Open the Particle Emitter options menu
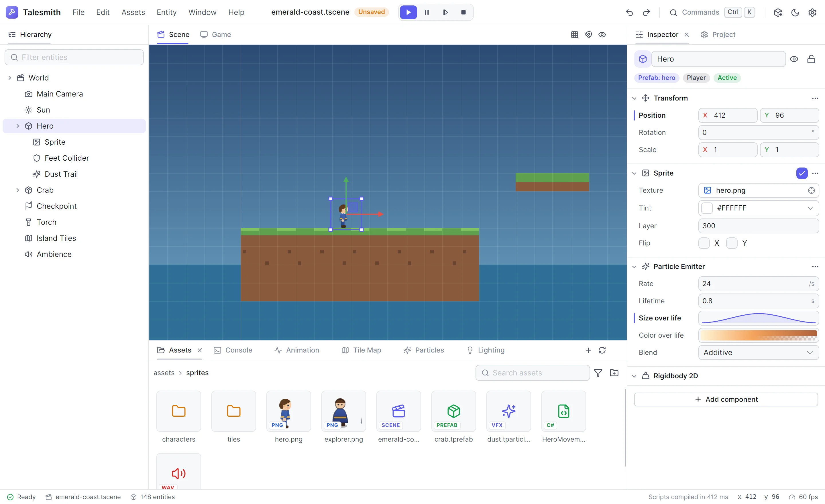 click(x=815, y=266)
